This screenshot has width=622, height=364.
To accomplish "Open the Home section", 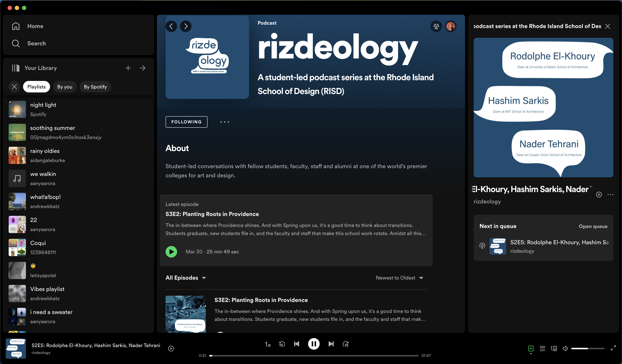I will [28, 26].
